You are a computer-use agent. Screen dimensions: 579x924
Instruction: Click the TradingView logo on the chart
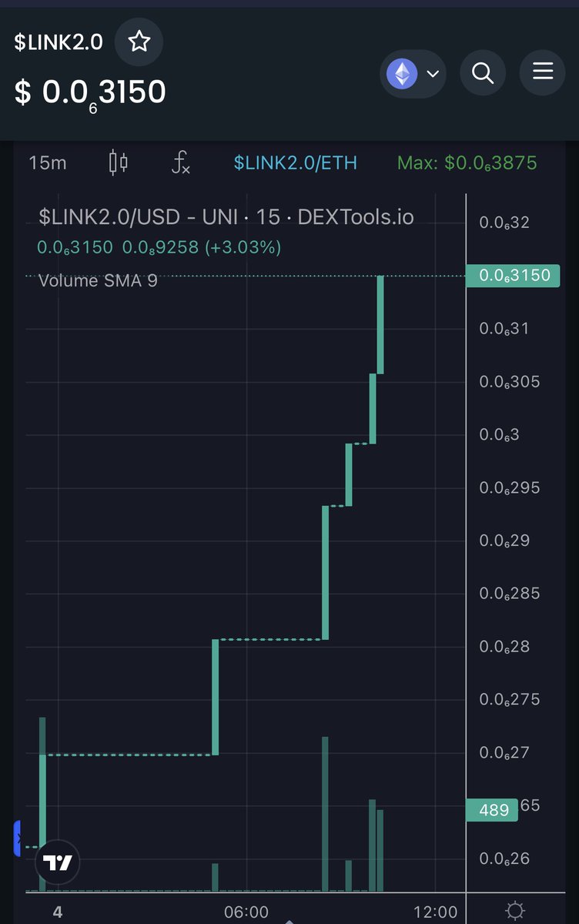[x=58, y=862]
